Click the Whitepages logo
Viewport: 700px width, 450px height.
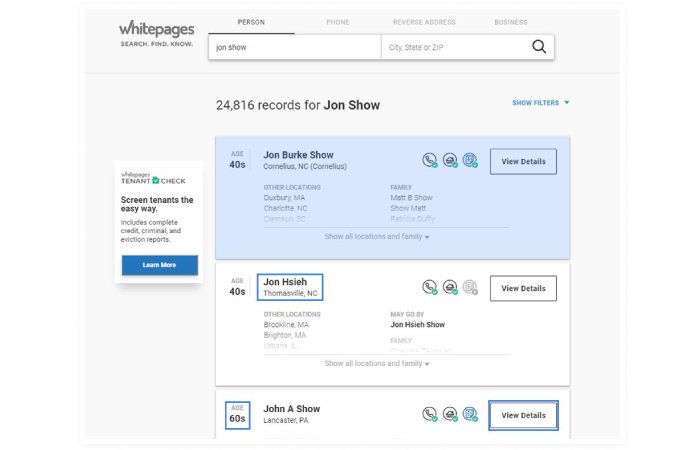tap(157, 33)
